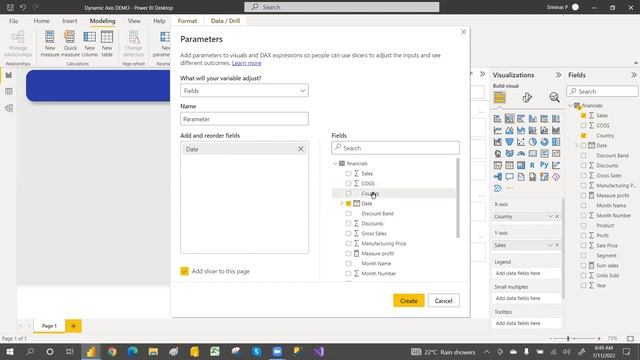Check Country in the dialog Fields list
Image resolution: width=640 pixels, height=360 pixels.
pos(348,193)
